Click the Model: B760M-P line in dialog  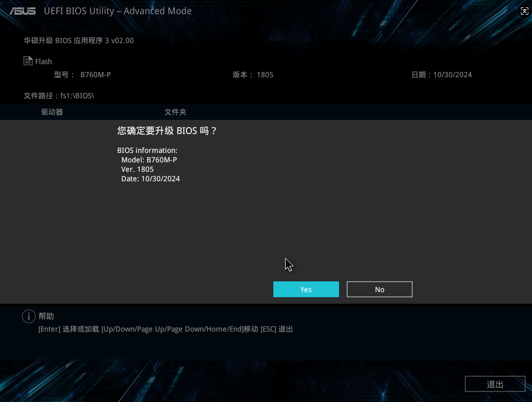point(149,160)
